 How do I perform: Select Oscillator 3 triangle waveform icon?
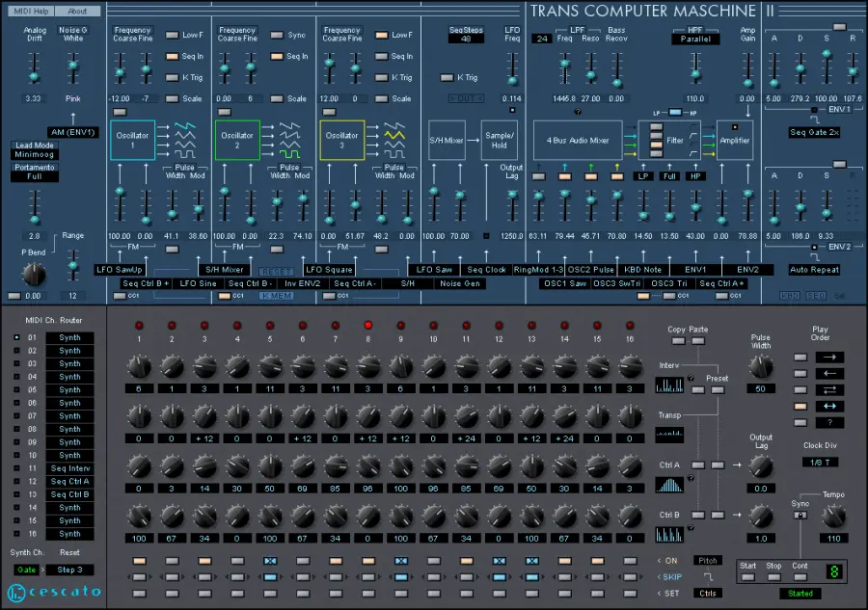click(394, 135)
